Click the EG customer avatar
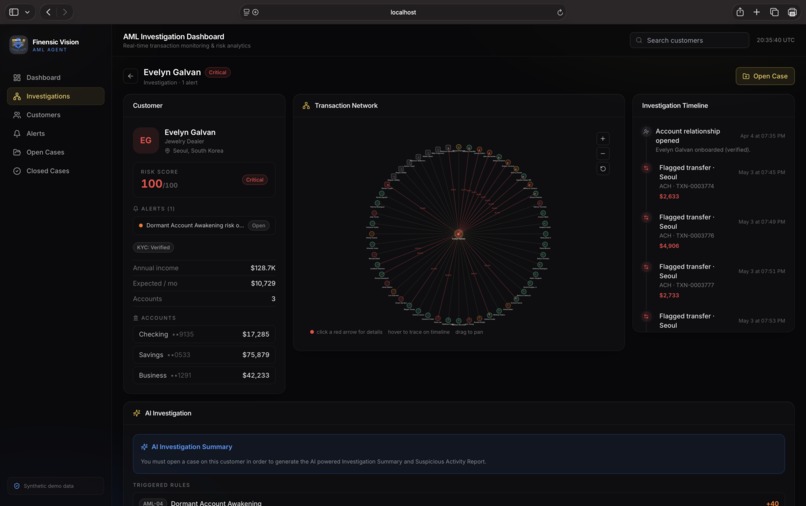806x506 pixels. [x=145, y=140]
